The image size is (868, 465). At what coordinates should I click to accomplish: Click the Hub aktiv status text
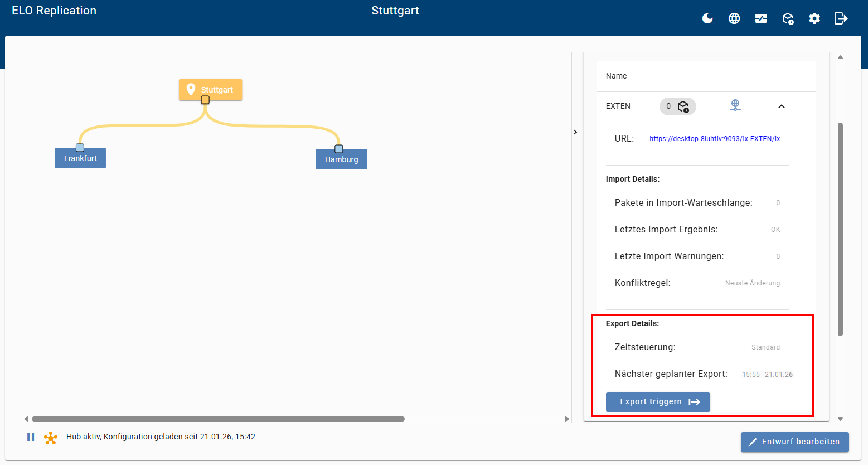click(x=161, y=437)
